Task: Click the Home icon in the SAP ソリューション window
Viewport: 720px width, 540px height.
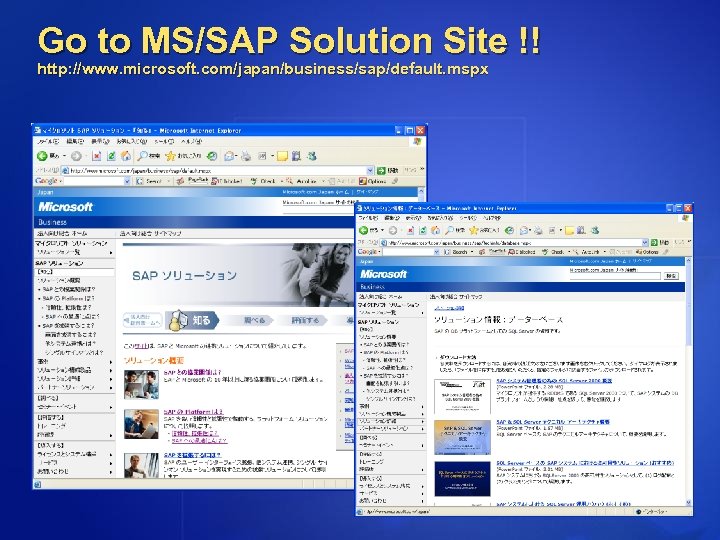Action: coord(125,156)
